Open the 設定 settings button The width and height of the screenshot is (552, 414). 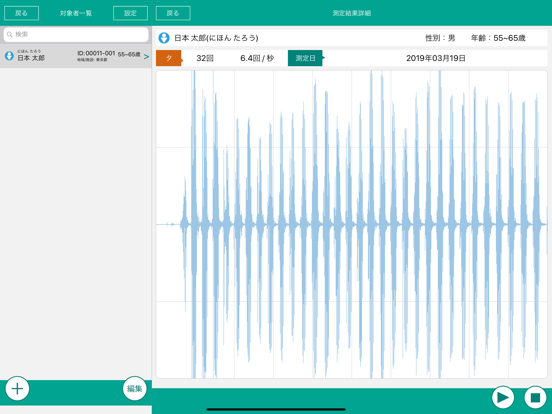click(x=130, y=13)
